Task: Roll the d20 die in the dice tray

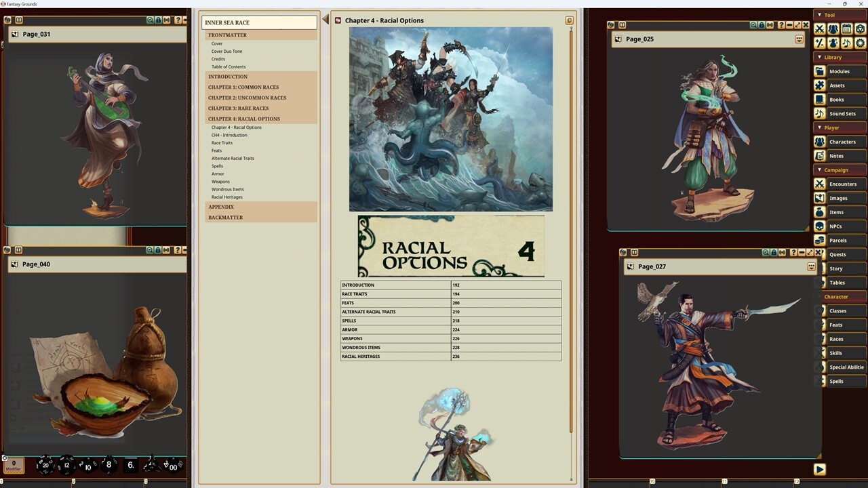Action: click(x=46, y=465)
